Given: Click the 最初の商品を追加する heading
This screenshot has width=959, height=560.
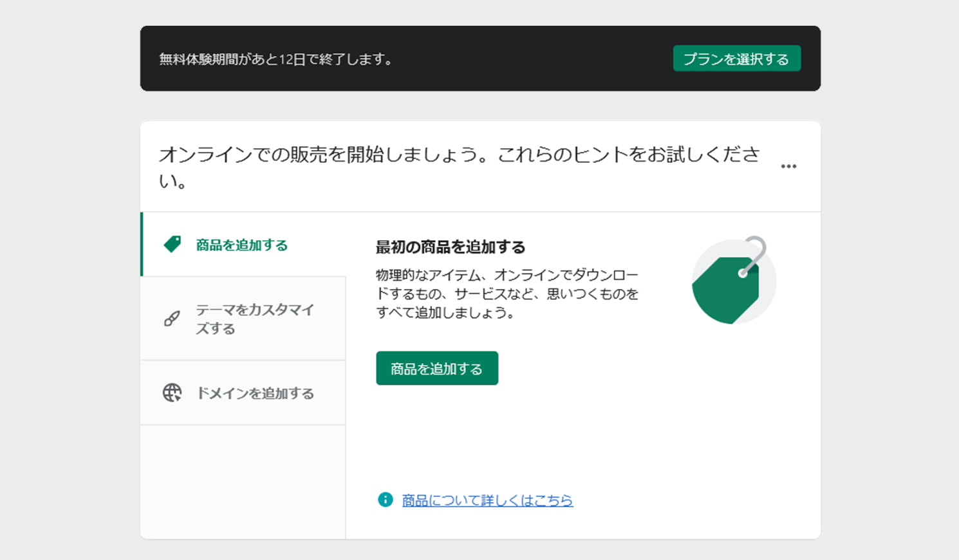Looking at the screenshot, I should pos(451,247).
